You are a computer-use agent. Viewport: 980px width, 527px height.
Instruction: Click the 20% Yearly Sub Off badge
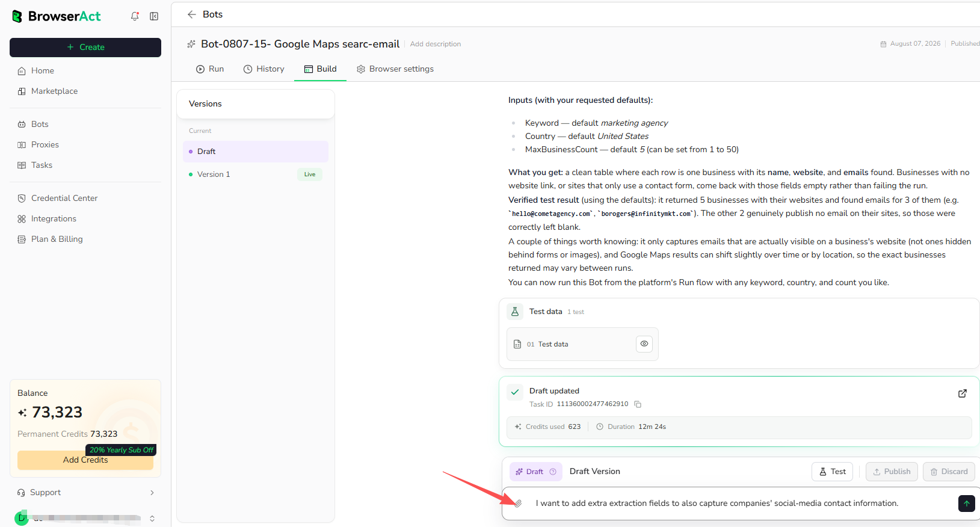pyautogui.click(x=122, y=450)
